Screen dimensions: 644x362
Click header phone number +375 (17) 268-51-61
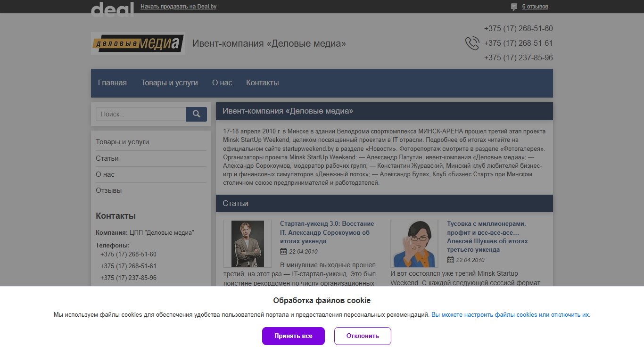click(518, 43)
